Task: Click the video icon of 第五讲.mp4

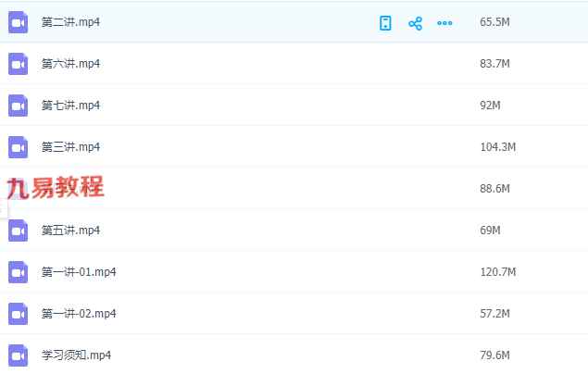Action: 18,231
